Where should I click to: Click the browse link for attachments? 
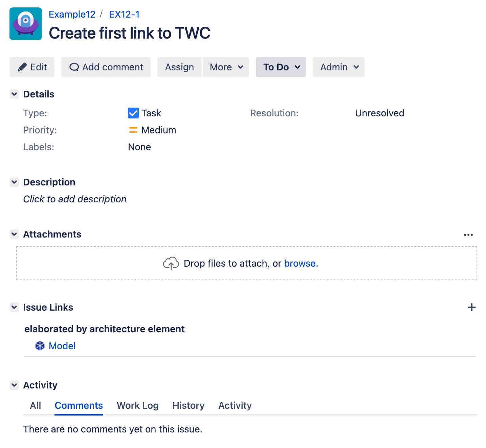click(301, 263)
